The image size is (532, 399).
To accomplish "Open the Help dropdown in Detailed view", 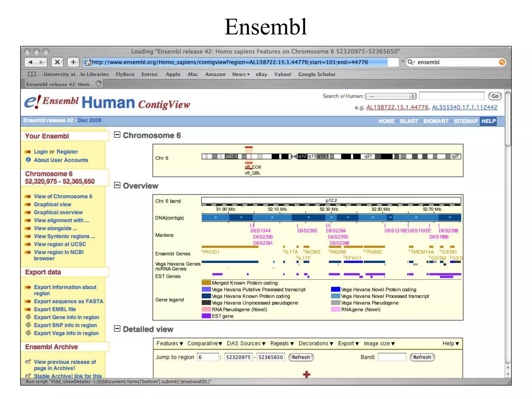I will point(451,343).
